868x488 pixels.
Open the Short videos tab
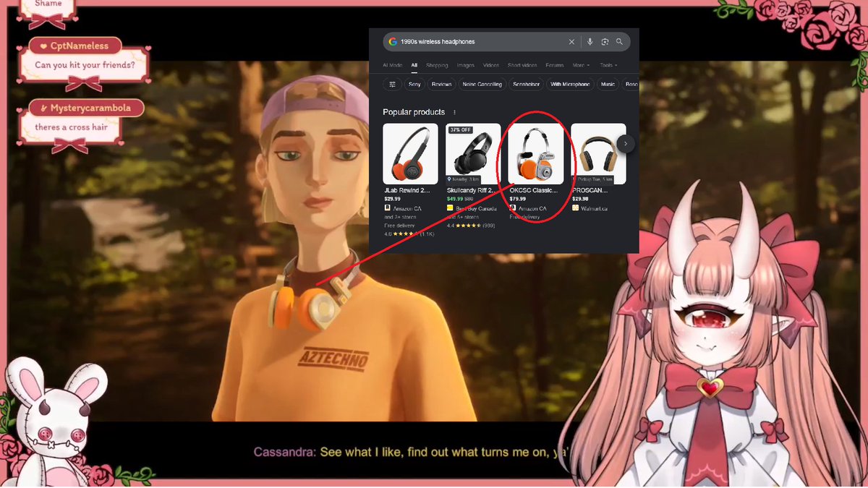522,65
